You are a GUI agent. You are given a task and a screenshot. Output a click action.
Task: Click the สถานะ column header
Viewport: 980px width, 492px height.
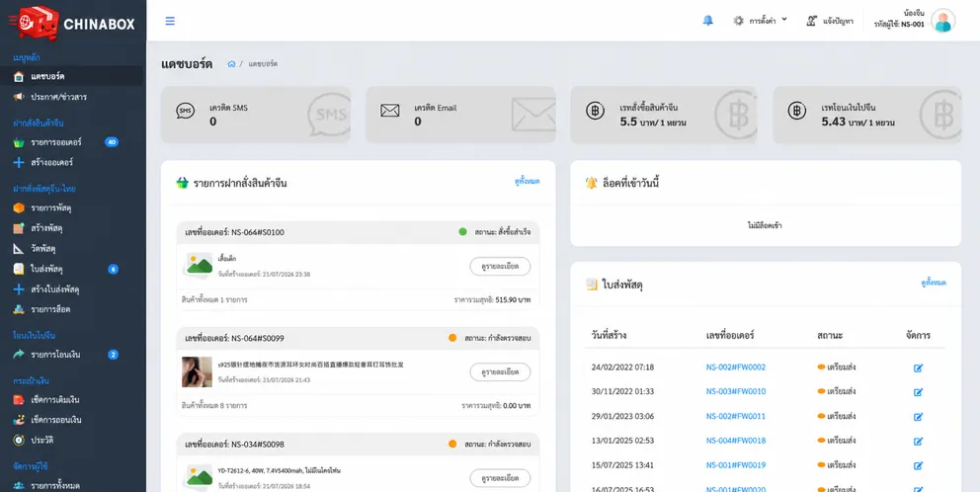[x=830, y=335]
